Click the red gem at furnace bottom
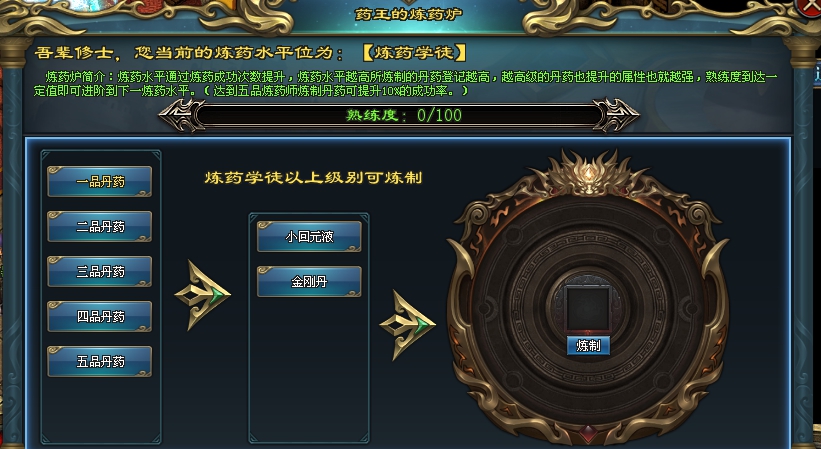The image size is (821, 449). pyautogui.click(x=588, y=433)
